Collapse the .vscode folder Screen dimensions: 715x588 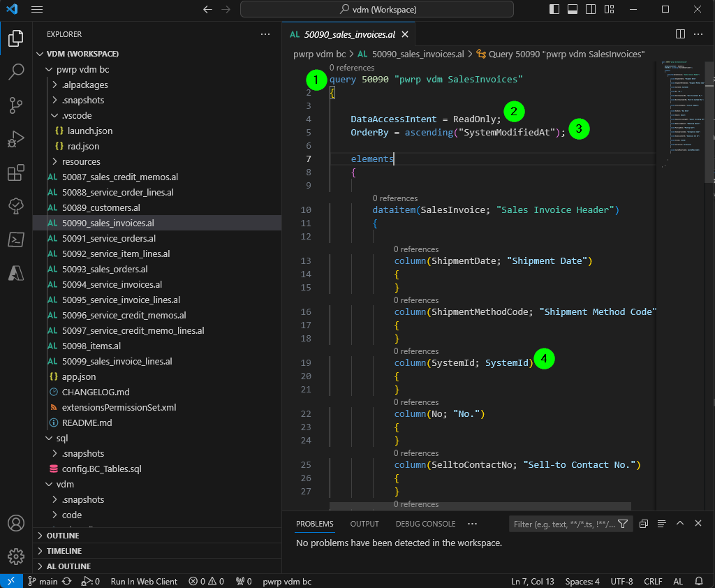(157, 115)
